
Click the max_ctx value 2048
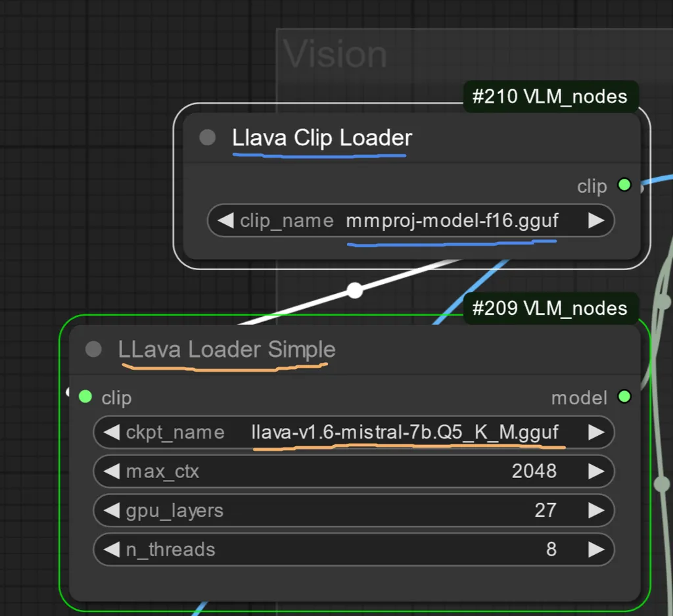coord(534,471)
